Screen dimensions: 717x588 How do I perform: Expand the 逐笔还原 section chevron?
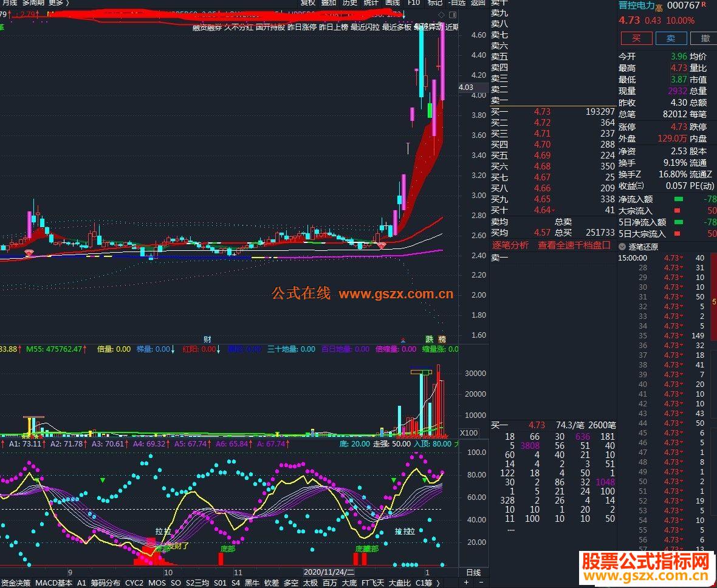[x=622, y=247]
